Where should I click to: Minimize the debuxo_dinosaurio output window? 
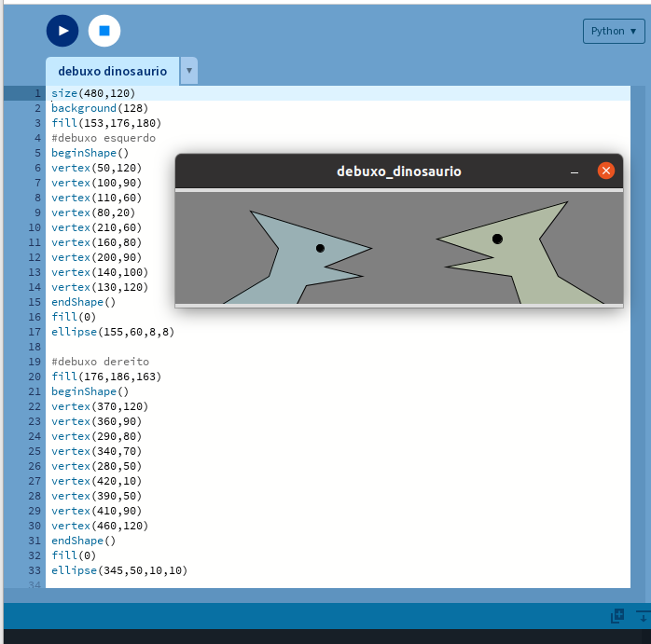pos(575,171)
